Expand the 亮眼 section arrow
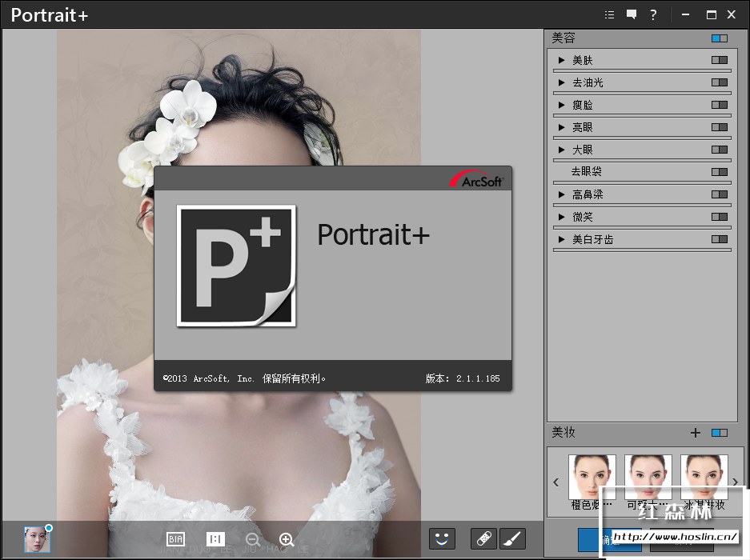 click(562, 127)
